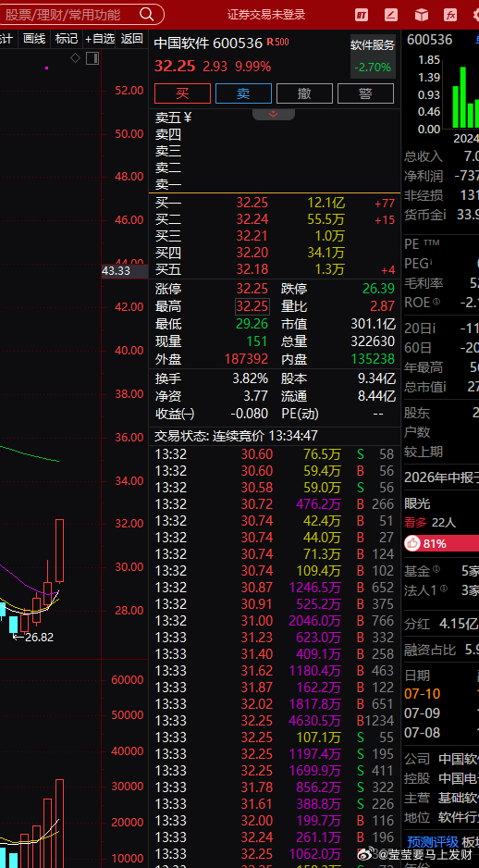The height and width of the screenshot is (868, 479).
Task: Click the search magnifier icon
Action: [147, 15]
